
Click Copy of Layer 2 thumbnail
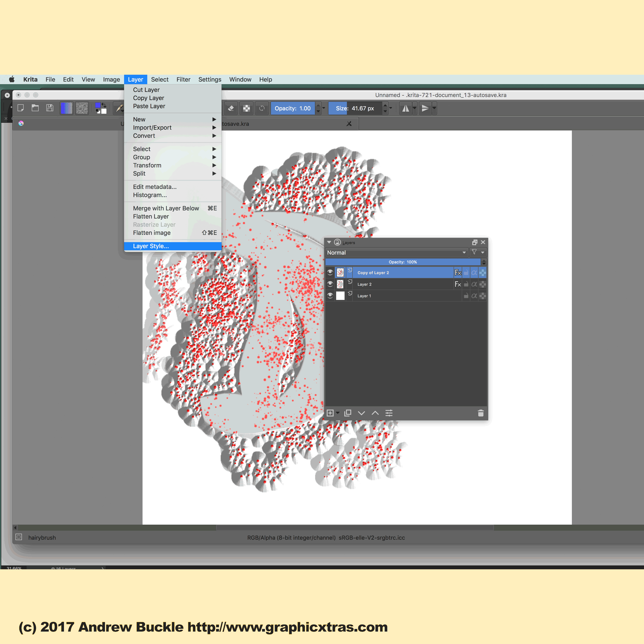click(340, 272)
